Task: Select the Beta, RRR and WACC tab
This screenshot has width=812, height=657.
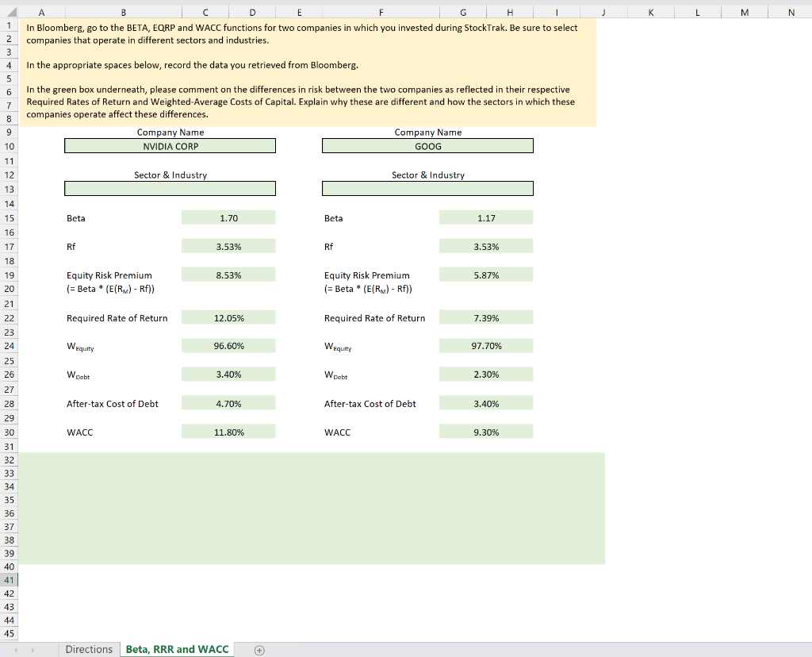Action: tap(177, 649)
